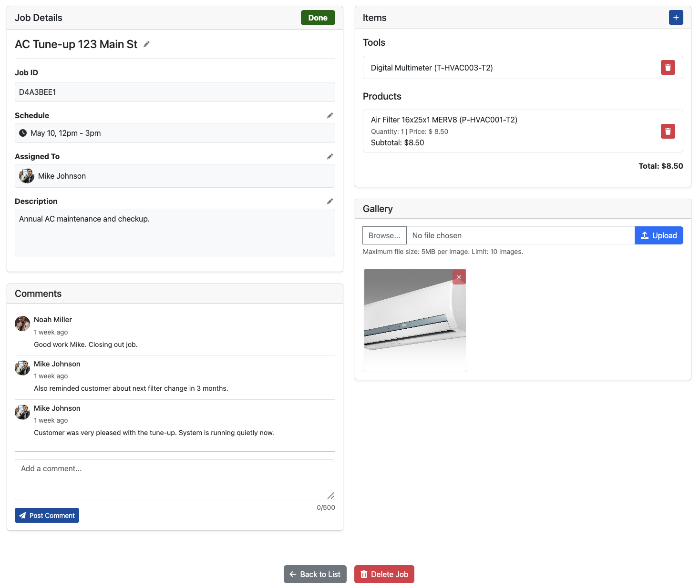Mark the job as Done
The width and height of the screenshot is (700, 588).
click(x=318, y=18)
